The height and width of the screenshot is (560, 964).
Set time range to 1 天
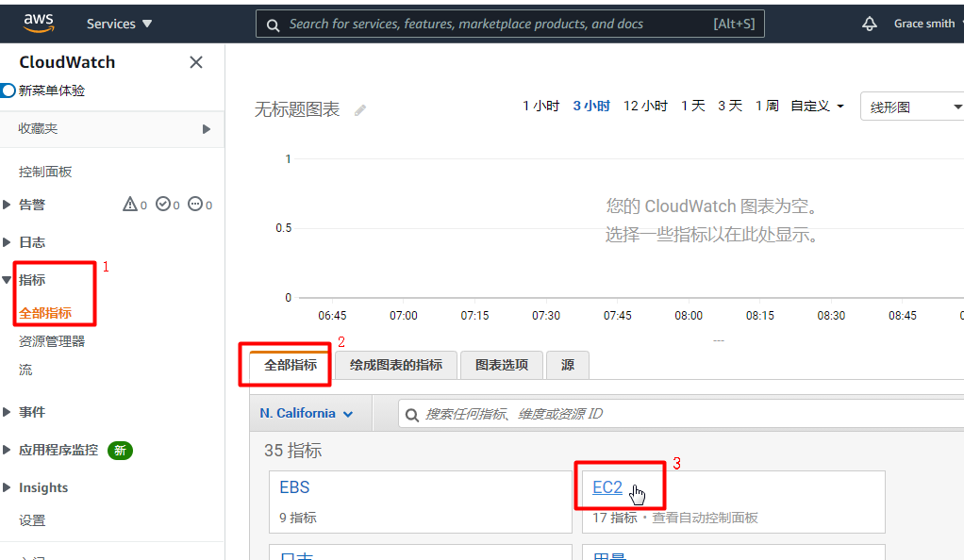pos(693,106)
